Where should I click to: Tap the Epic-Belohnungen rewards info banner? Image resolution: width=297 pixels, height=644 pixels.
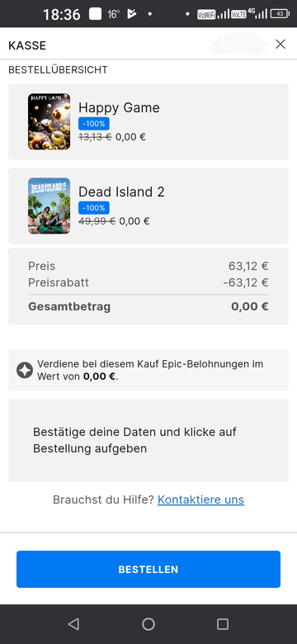pyautogui.click(x=148, y=370)
